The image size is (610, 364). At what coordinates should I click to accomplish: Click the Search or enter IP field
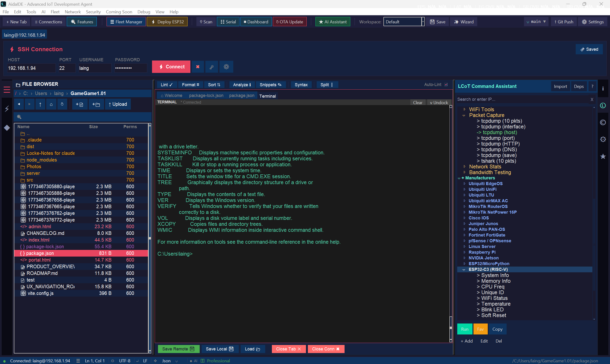coord(523,99)
